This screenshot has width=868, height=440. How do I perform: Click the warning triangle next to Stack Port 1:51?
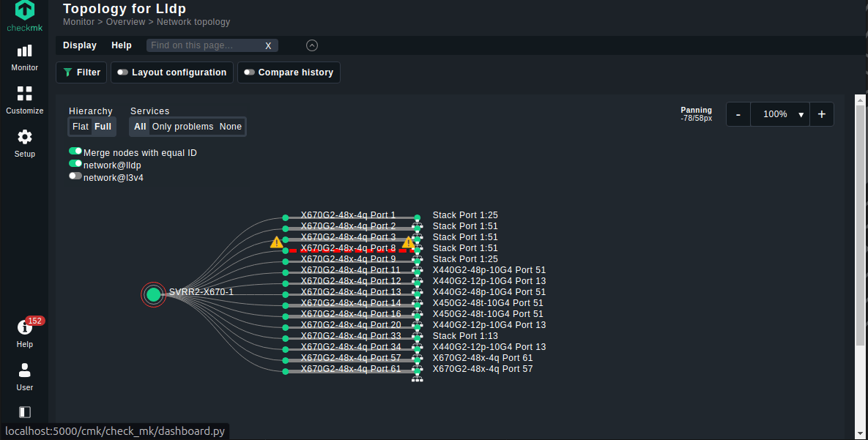point(408,242)
